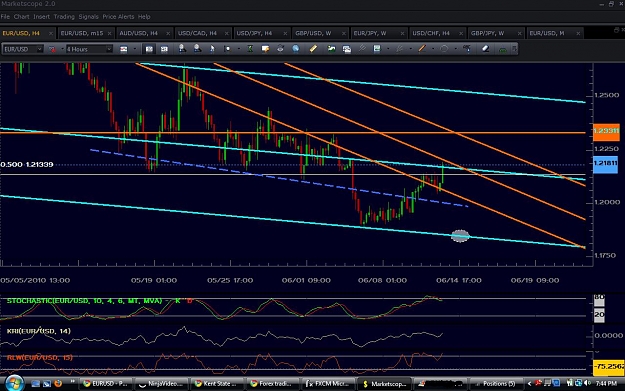Open the Signals menu
The height and width of the screenshot is (391, 625).
coord(88,17)
